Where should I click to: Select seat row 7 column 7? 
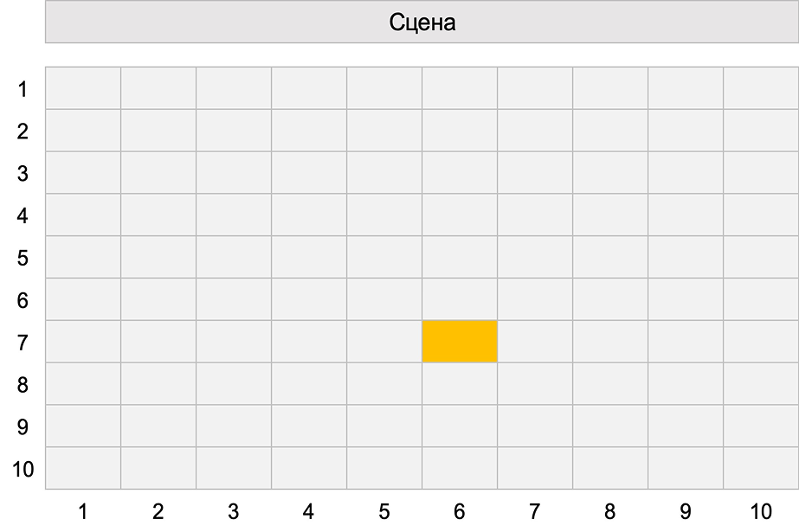pyautogui.click(x=535, y=342)
